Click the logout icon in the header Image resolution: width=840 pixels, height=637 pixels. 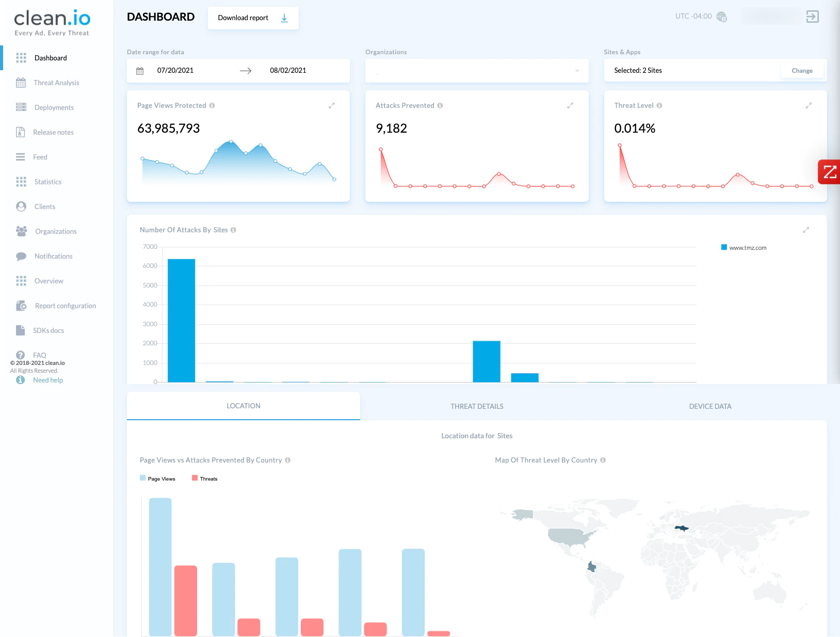pyautogui.click(x=813, y=17)
